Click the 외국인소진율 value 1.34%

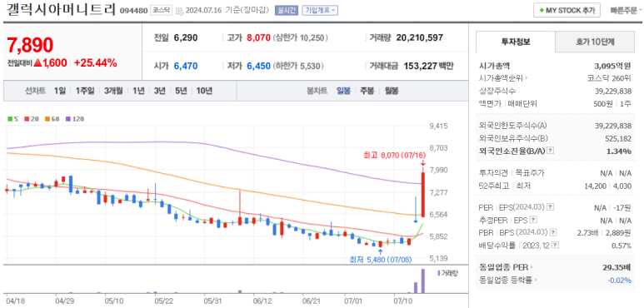coord(619,151)
